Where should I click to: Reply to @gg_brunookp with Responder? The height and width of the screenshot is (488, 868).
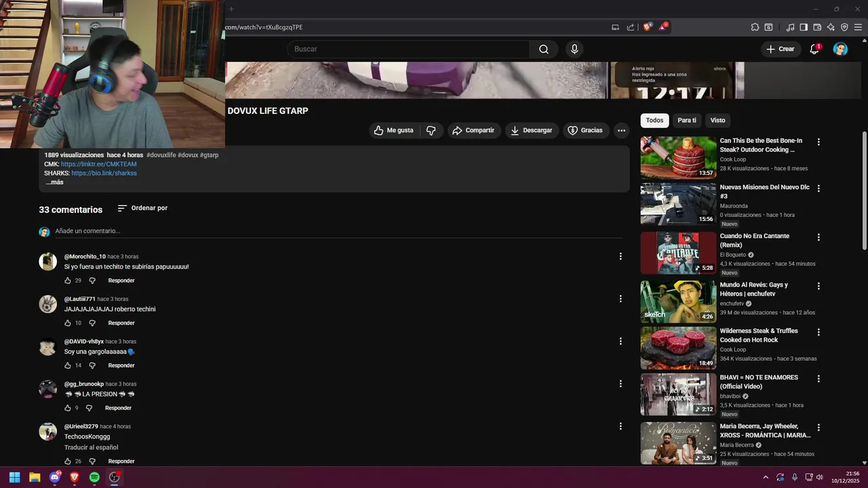click(x=118, y=408)
